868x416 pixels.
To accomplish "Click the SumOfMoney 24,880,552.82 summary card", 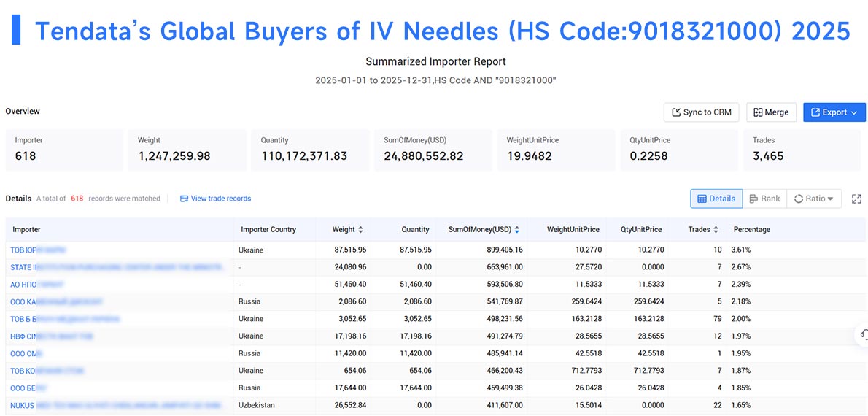I will (x=433, y=150).
